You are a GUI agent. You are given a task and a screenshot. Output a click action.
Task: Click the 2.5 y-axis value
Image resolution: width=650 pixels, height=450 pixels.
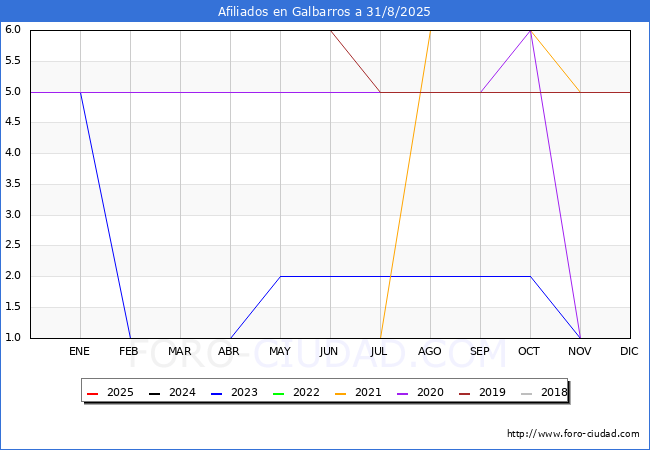(x=13, y=245)
